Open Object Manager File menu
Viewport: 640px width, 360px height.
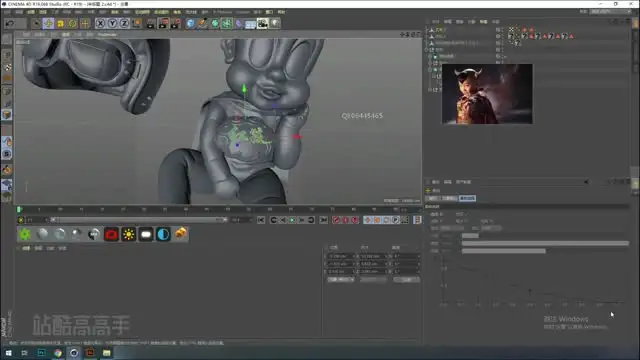point(436,22)
